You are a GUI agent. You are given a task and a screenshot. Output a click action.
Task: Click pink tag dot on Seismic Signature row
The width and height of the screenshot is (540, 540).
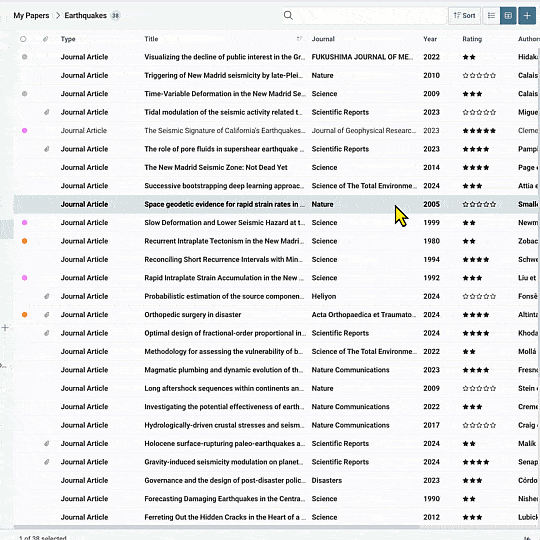click(x=24, y=131)
